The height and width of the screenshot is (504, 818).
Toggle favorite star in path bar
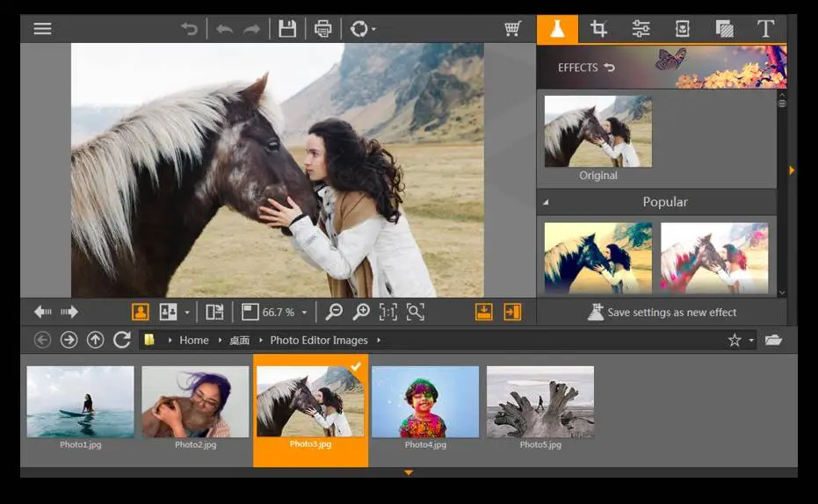[735, 340]
